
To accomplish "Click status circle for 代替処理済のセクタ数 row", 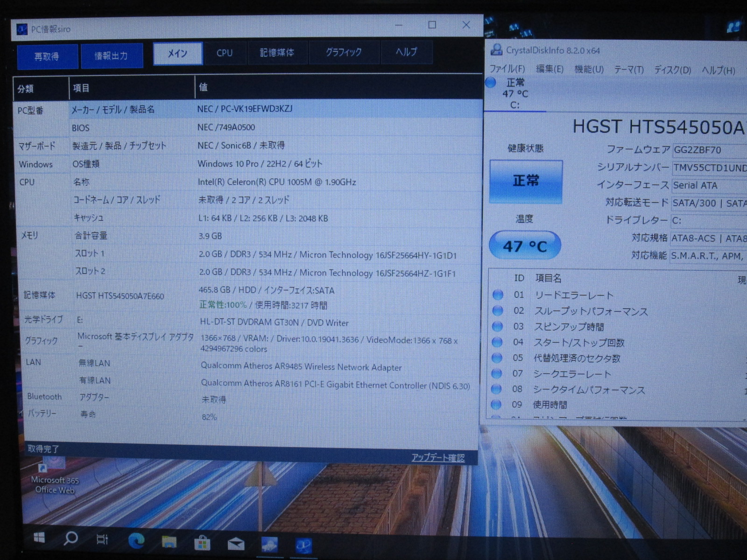I will (x=497, y=358).
